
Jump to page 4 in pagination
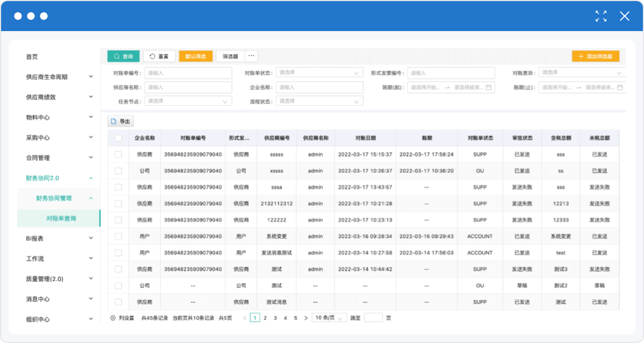coord(285,318)
